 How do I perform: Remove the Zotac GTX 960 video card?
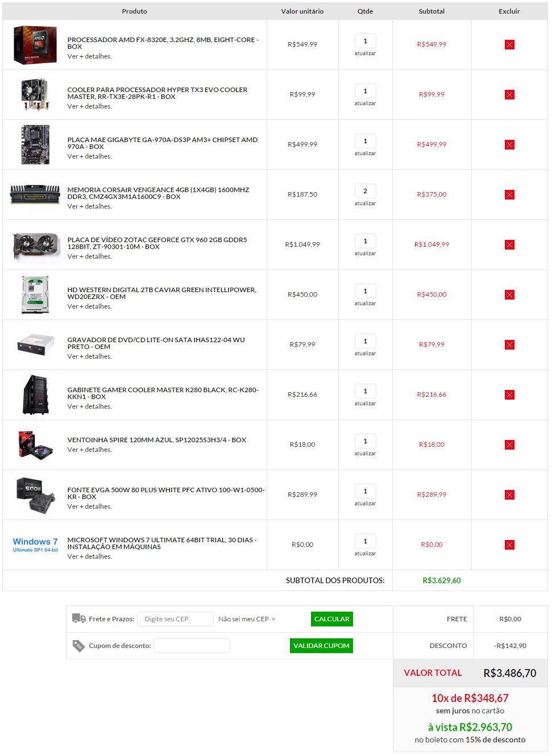coord(509,245)
